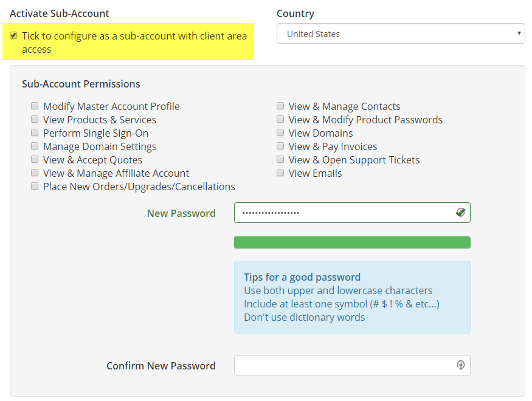The height and width of the screenshot is (401, 532).
Task: Check Manage Domain Settings option
Action: click(35, 146)
